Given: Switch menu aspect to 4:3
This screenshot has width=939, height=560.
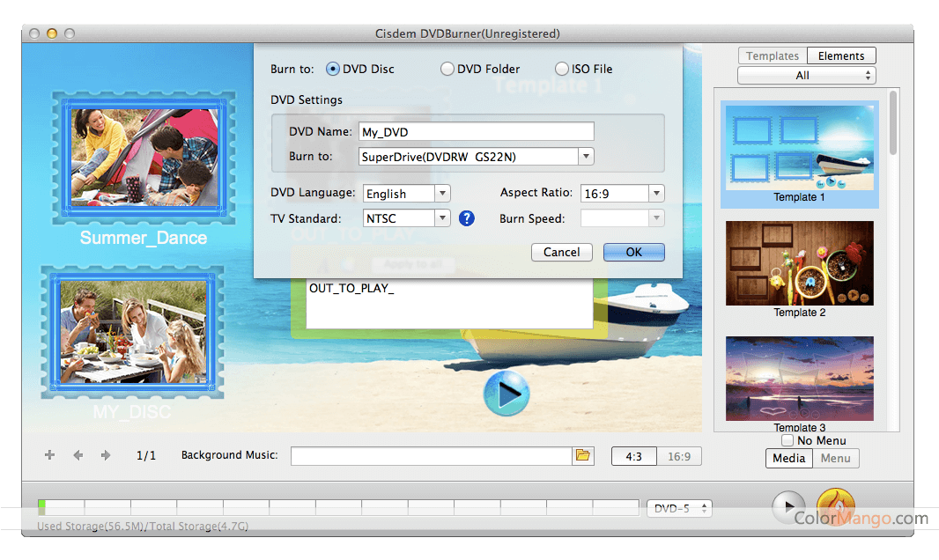Looking at the screenshot, I should pyautogui.click(x=633, y=456).
